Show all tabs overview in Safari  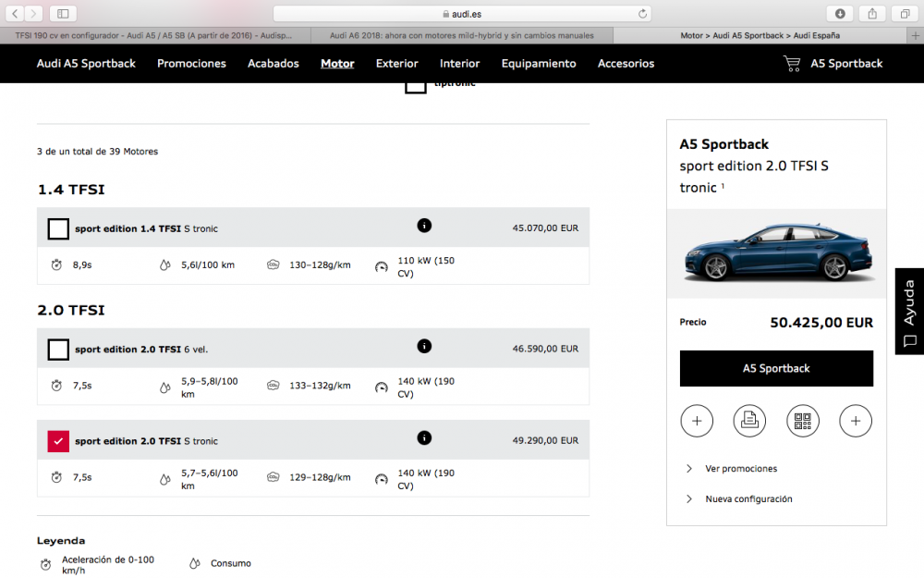[906, 14]
